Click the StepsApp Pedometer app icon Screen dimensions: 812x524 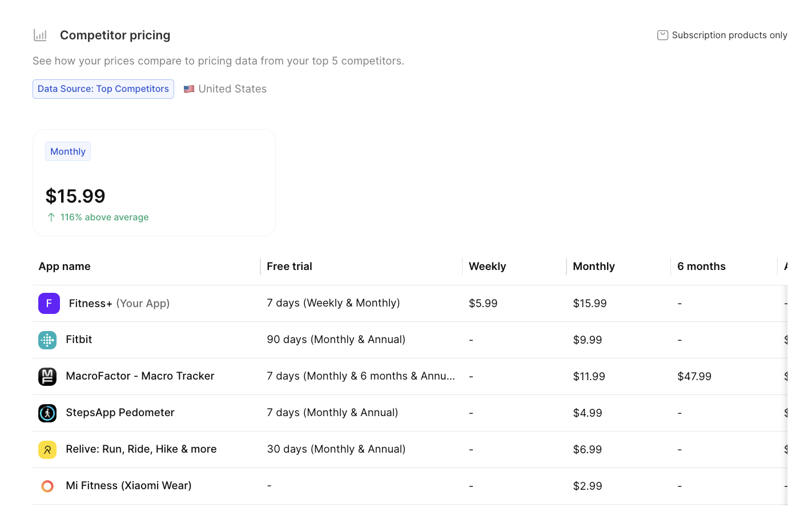[x=47, y=413]
